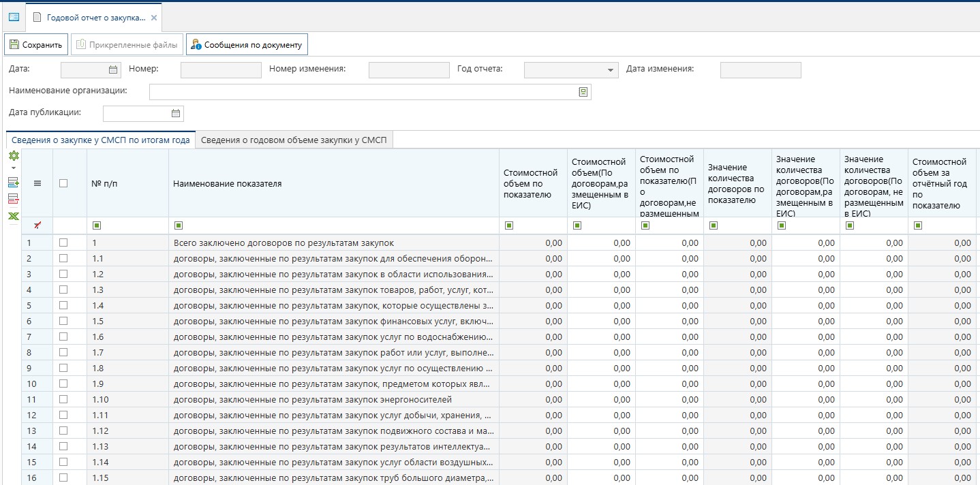Open organization lookup in Наименование организации field

[x=583, y=92]
